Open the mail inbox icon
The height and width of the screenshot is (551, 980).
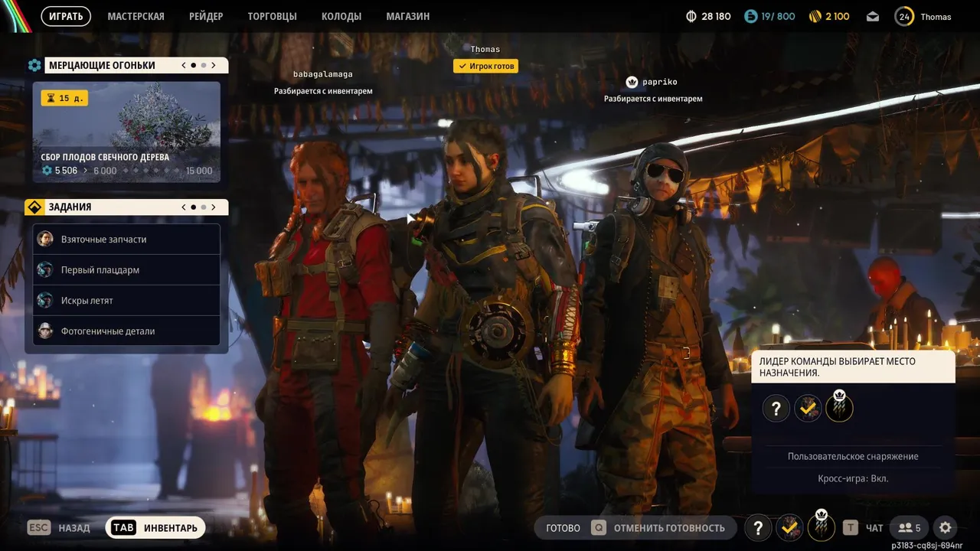873,16
